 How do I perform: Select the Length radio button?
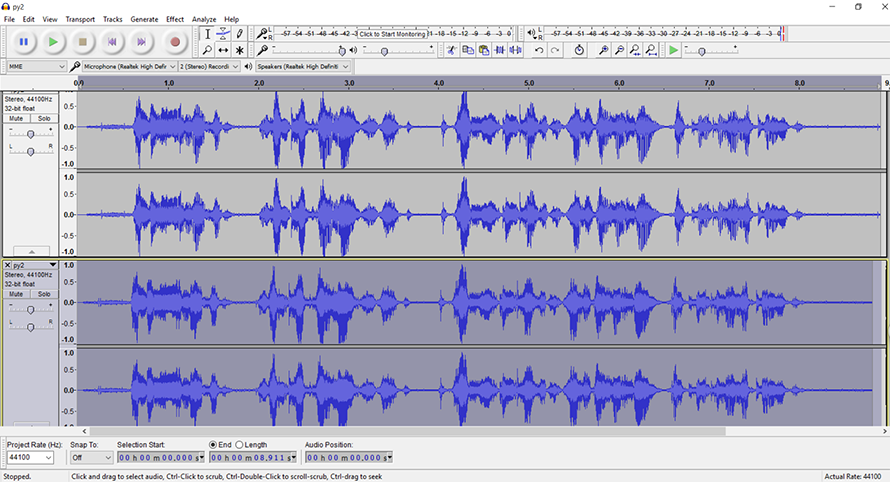240,445
